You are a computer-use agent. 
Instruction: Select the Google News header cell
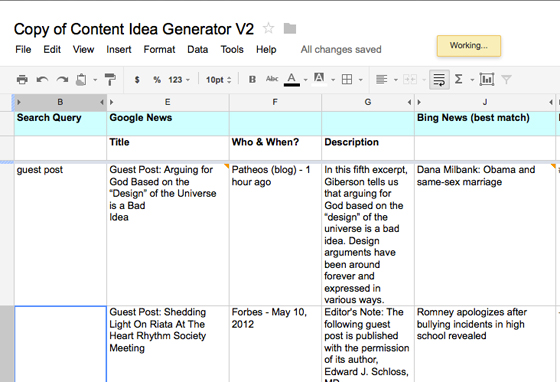pos(168,124)
